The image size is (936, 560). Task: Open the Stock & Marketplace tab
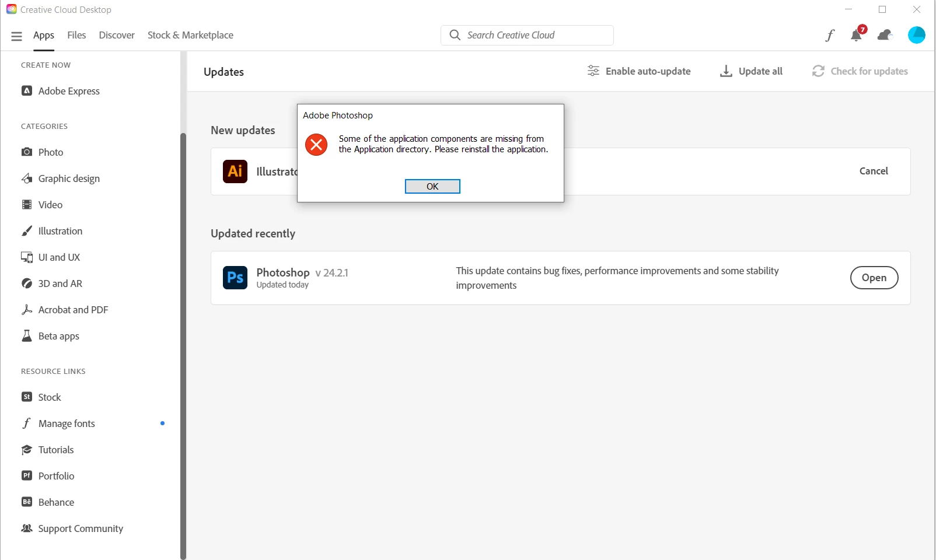(190, 35)
